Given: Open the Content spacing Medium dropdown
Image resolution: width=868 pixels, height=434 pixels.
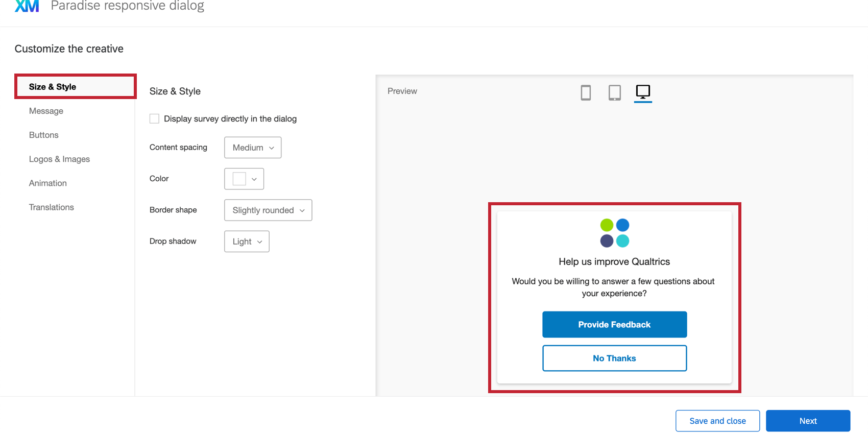Looking at the screenshot, I should [253, 148].
